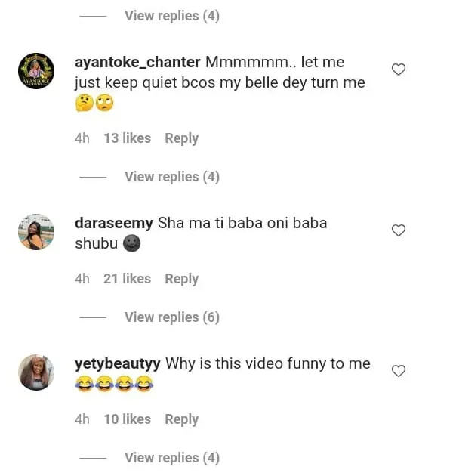Reply to ayantoke_chanter's comment

[181, 138]
